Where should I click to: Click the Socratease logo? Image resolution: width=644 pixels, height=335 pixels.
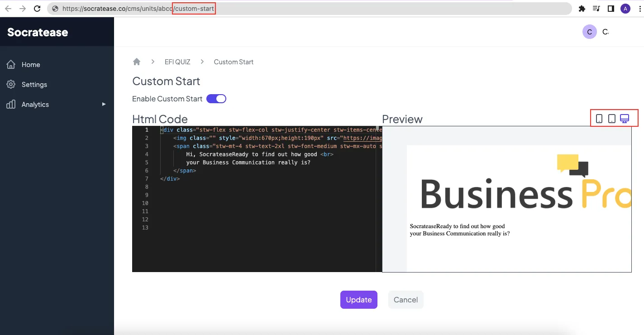38,32
